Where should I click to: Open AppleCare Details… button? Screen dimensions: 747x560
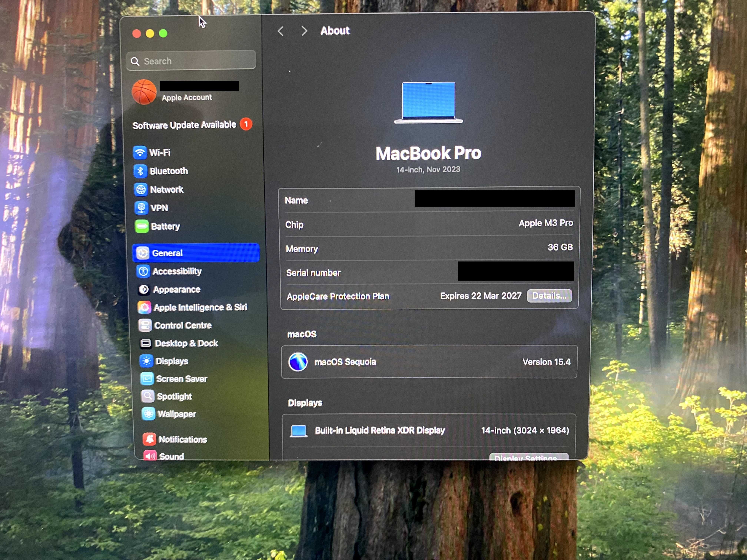click(x=550, y=296)
